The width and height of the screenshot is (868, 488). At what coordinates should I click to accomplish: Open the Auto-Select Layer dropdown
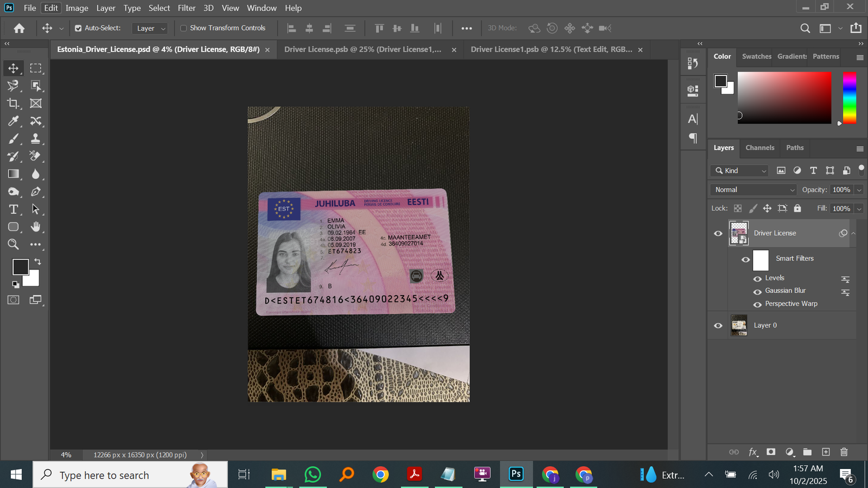coord(150,28)
